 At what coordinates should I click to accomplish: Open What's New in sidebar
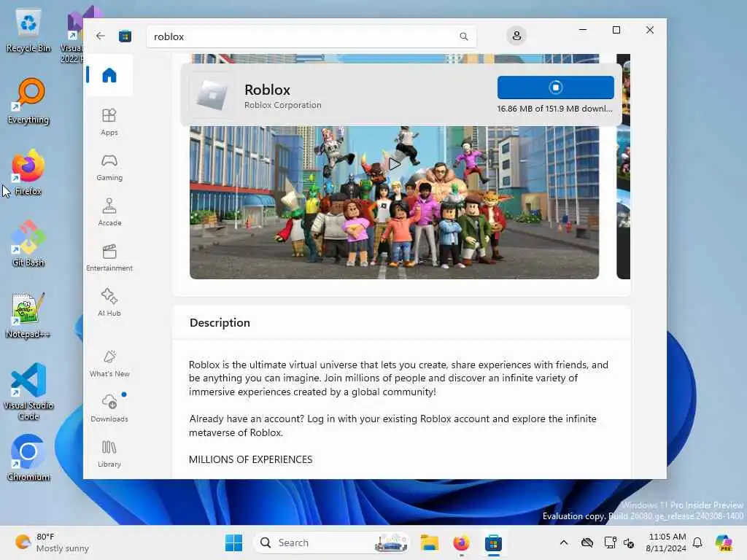point(109,363)
